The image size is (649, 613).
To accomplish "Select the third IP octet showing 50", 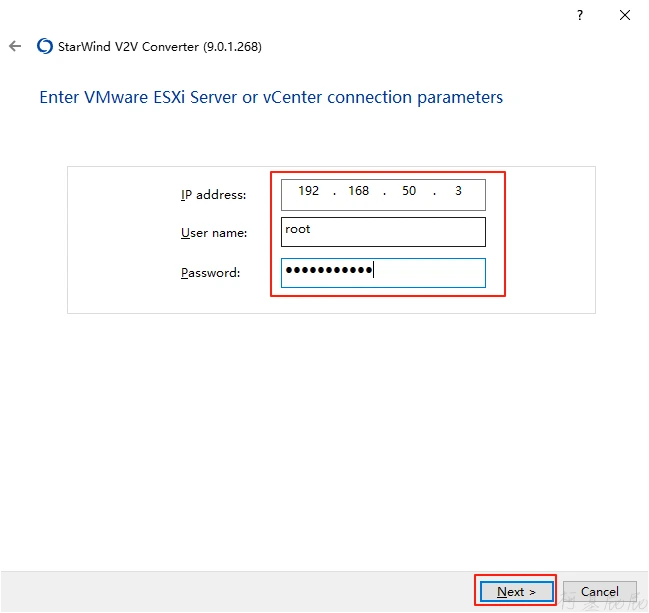I will (409, 191).
